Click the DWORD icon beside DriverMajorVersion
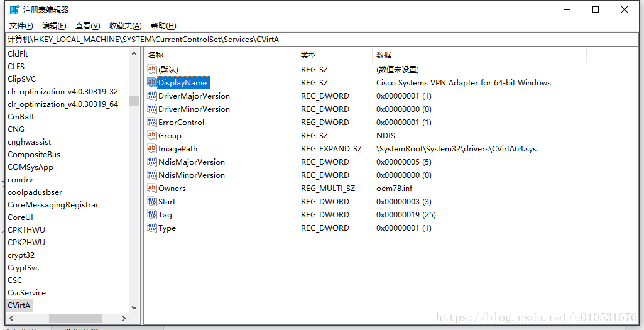644x330 pixels. pyautogui.click(x=151, y=96)
